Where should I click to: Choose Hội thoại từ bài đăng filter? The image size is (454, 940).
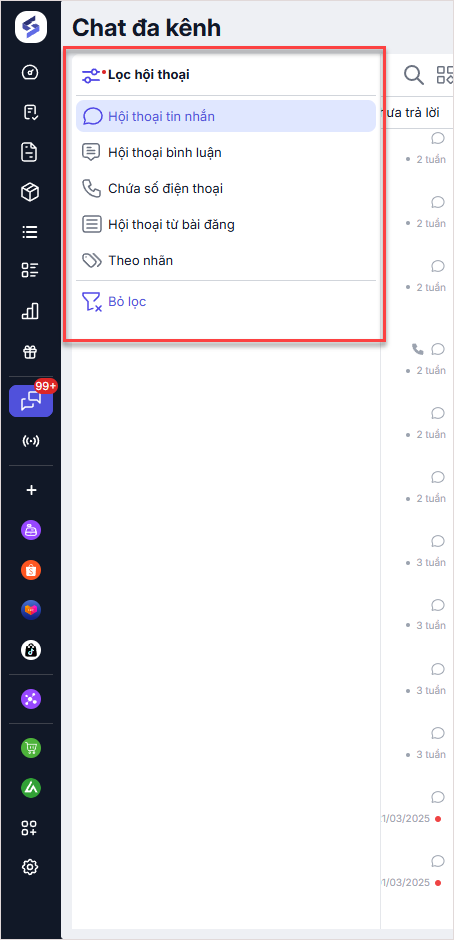[226, 225]
